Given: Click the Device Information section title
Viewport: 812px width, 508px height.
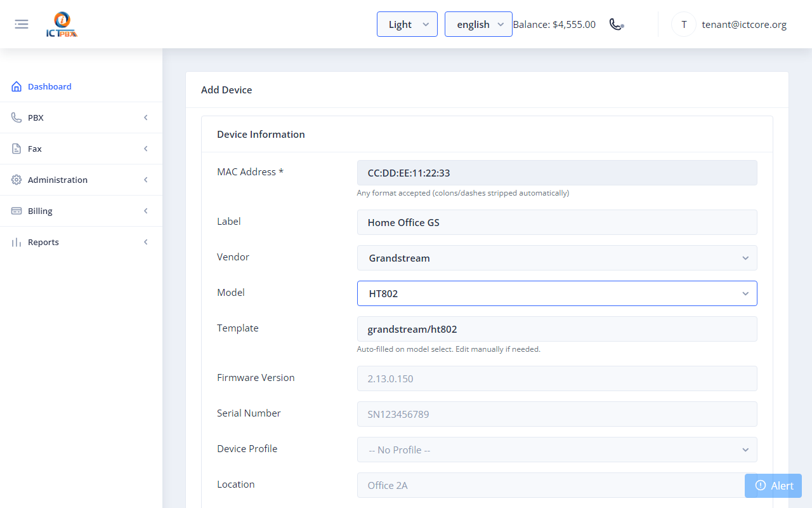Looking at the screenshot, I should tap(261, 134).
